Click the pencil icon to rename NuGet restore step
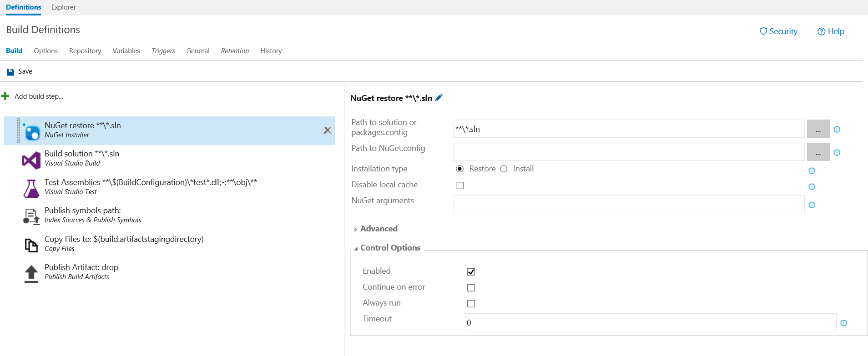The width and height of the screenshot is (868, 356). [x=439, y=97]
